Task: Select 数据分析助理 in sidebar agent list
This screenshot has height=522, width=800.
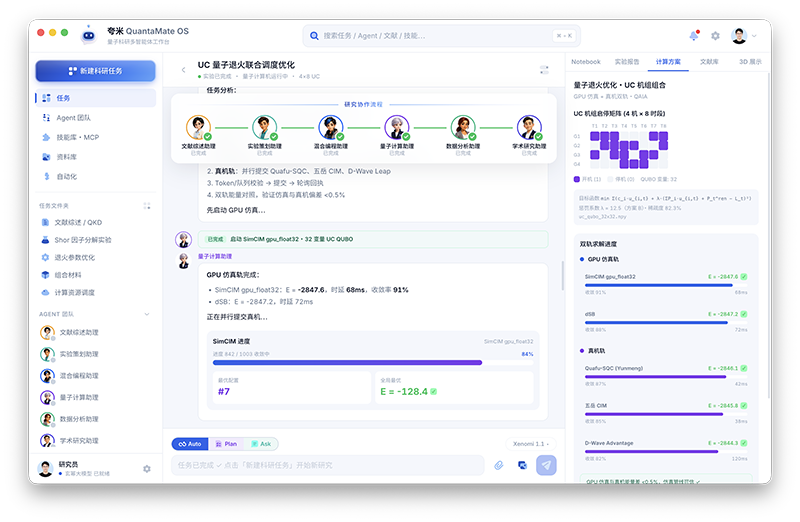Action: coord(95,419)
